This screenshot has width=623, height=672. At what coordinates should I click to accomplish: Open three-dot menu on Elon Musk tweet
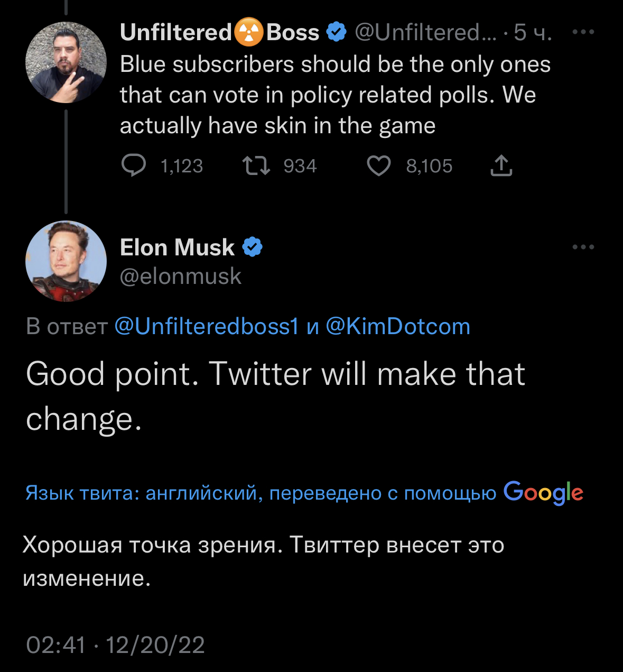pos(583,247)
